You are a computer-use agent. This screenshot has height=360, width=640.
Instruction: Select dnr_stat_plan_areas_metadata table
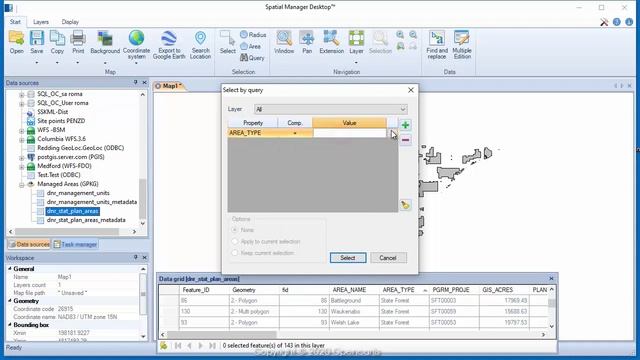(86, 220)
